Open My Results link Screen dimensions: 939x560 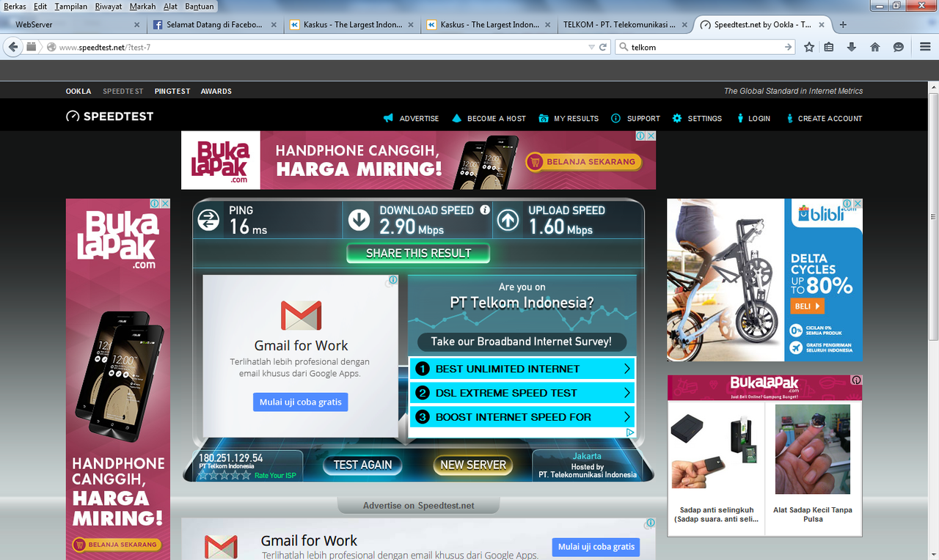coord(569,118)
